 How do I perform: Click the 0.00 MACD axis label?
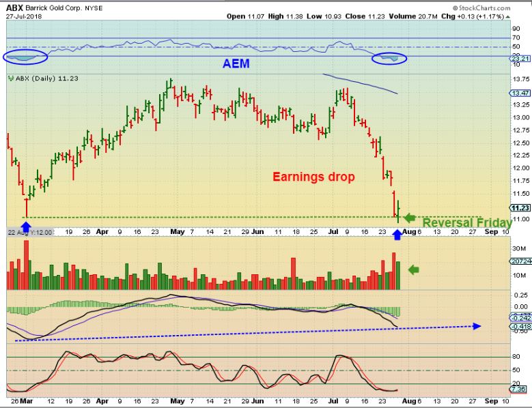pos(521,307)
